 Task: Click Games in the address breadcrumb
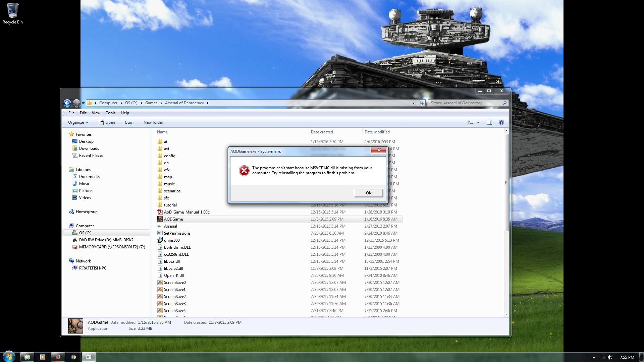point(151,103)
